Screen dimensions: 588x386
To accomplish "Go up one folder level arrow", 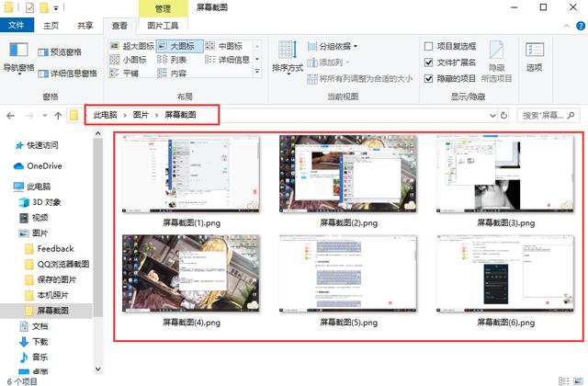I will pyautogui.click(x=58, y=116).
